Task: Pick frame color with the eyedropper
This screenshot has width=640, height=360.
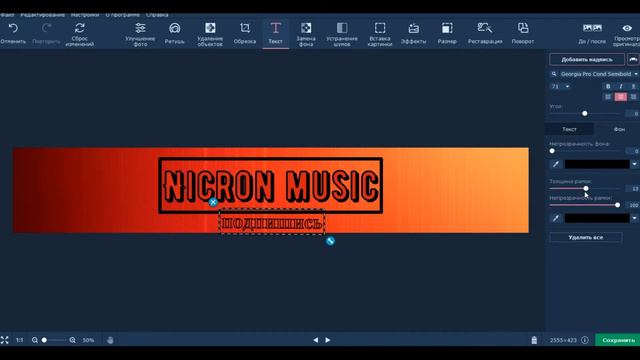Action: pyautogui.click(x=556, y=218)
